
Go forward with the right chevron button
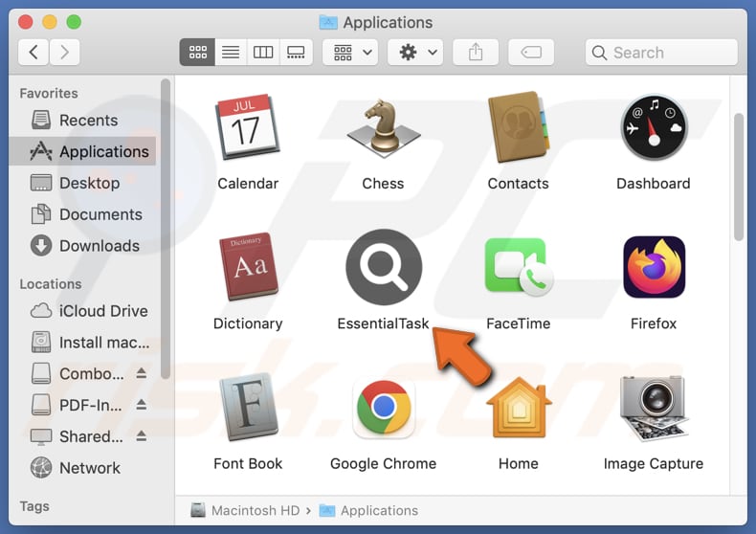click(x=64, y=52)
